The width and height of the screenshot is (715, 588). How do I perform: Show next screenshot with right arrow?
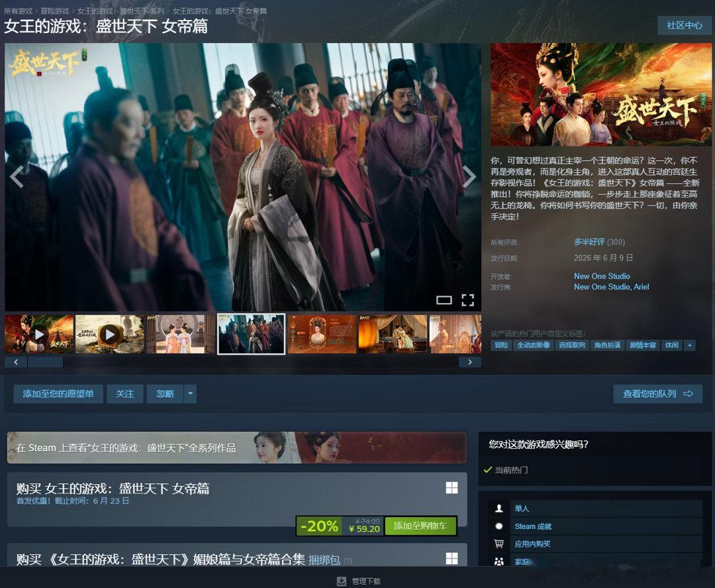(x=469, y=177)
